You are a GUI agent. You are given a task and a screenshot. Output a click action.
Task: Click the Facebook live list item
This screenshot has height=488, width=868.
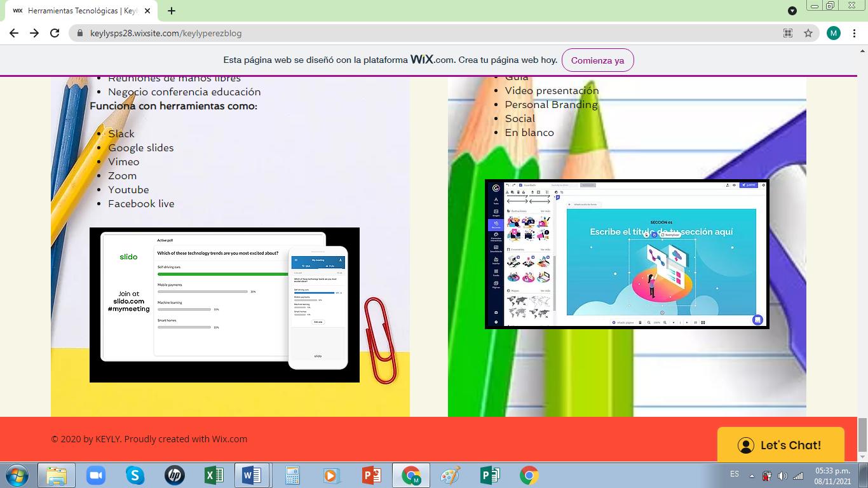[x=141, y=203]
